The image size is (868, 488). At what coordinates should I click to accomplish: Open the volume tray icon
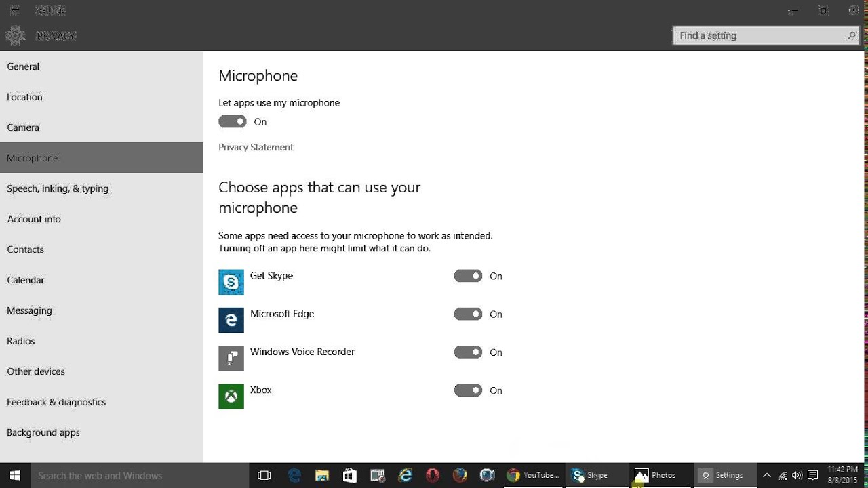click(x=797, y=475)
